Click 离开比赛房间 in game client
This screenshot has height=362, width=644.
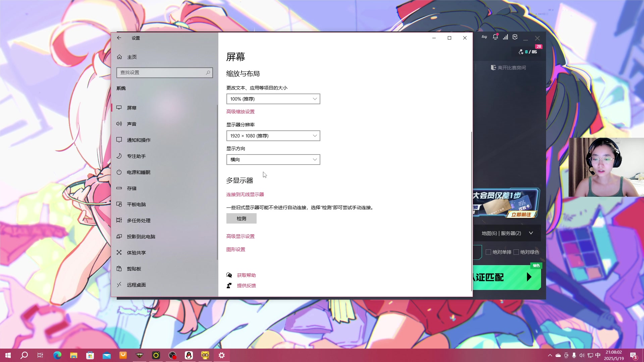coord(508,68)
